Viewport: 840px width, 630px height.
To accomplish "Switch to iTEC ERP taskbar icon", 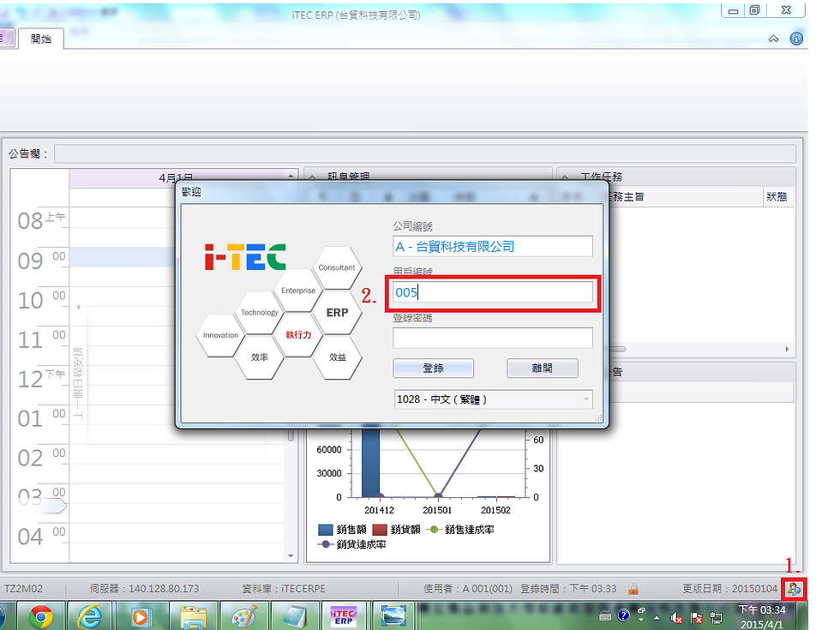I will pos(344,616).
